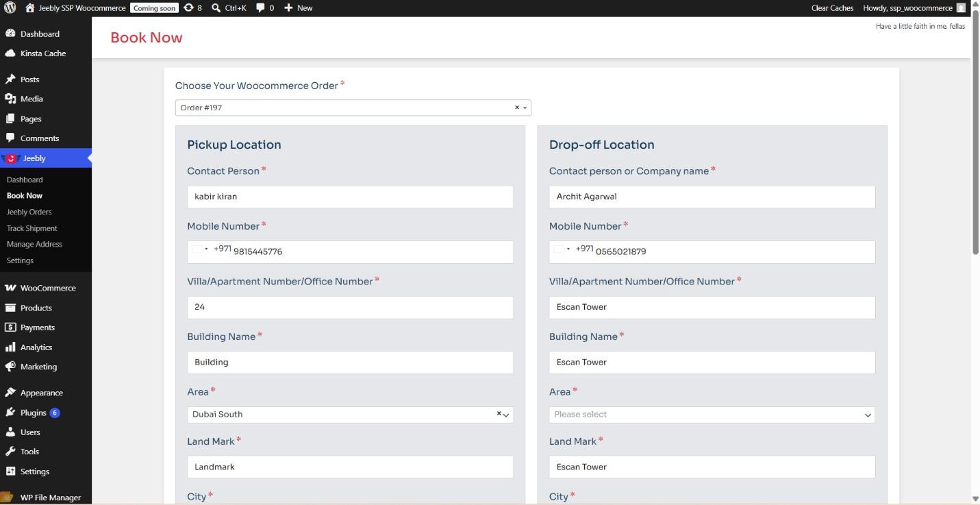Screen dimensions: 980x505
Task: Clear the Dubai South area selection x
Action: point(499,414)
